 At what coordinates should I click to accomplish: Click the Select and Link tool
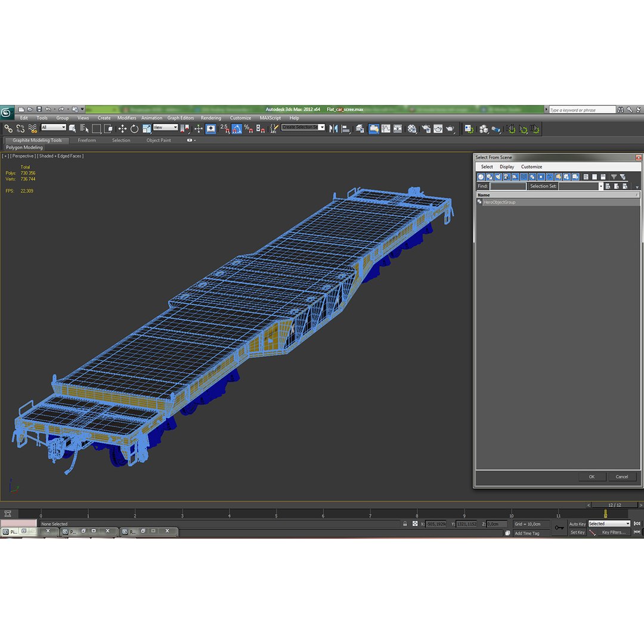click(x=8, y=129)
